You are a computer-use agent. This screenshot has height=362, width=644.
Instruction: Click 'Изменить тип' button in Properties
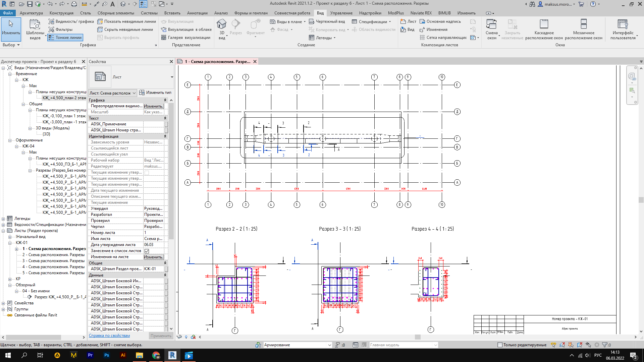155,93
